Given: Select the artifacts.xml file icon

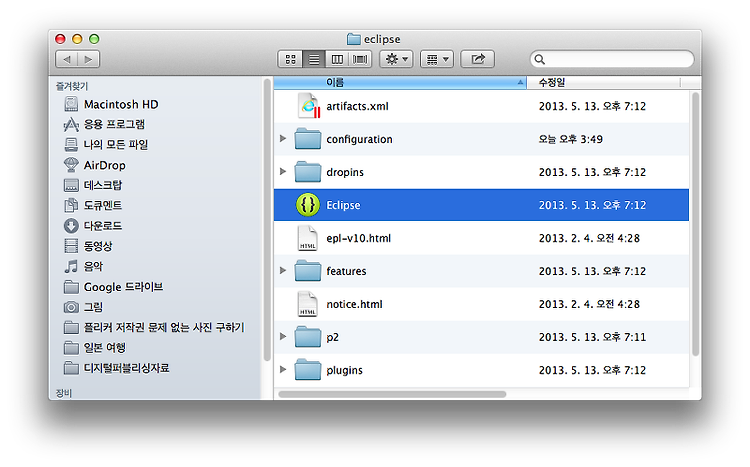Looking at the screenshot, I should pyautogui.click(x=308, y=106).
